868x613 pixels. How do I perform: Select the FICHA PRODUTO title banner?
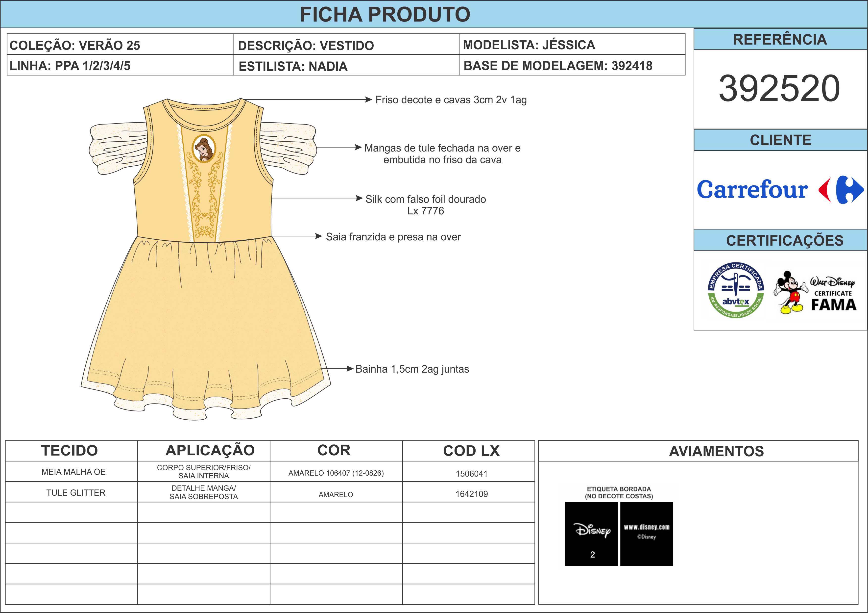click(x=385, y=14)
